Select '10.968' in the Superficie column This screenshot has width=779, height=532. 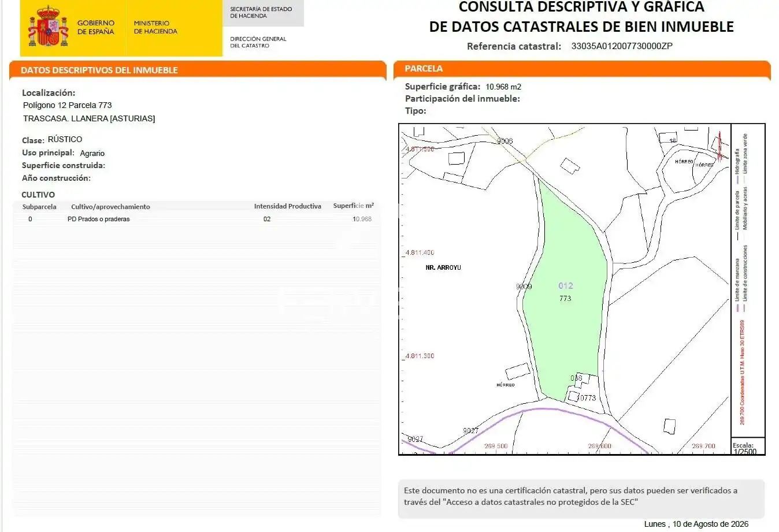point(362,219)
